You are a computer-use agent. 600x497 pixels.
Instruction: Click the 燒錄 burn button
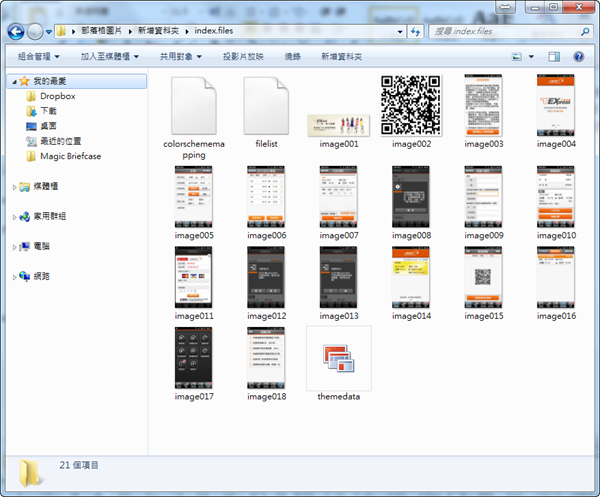(292, 57)
